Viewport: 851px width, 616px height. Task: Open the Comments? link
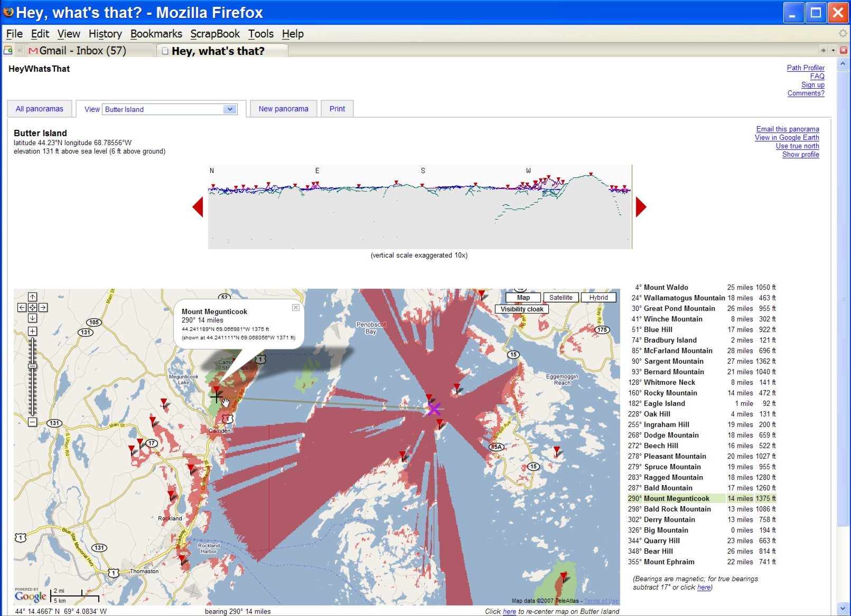(x=806, y=93)
